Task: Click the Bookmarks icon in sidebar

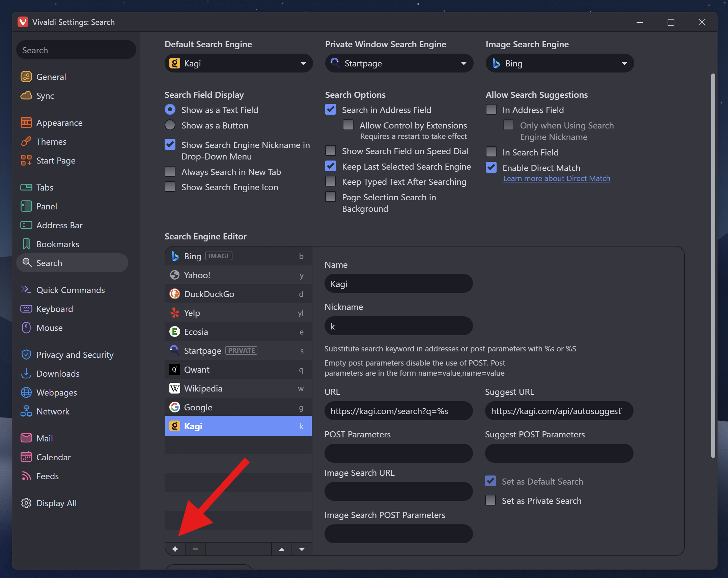Action: click(26, 244)
